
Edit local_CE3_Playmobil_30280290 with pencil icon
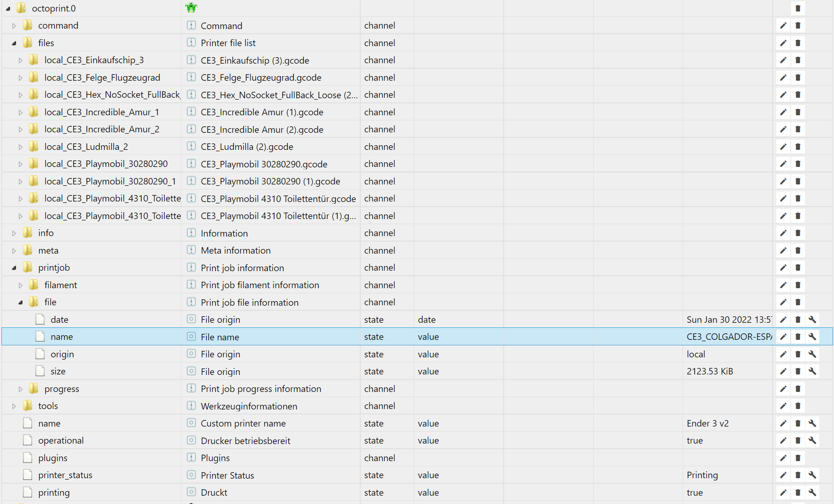click(x=783, y=164)
